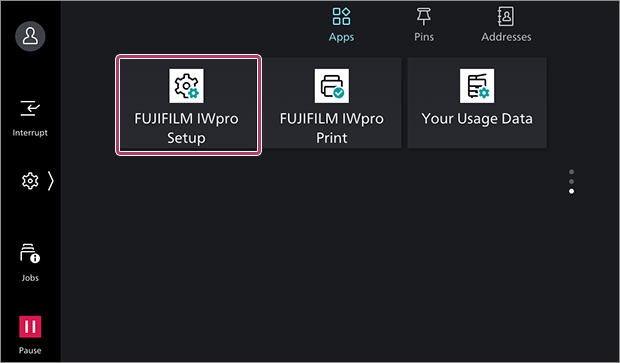Viewport: 620px width, 363px height.
Task: Click the Usage Data device icon
Action: coord(477,86)
